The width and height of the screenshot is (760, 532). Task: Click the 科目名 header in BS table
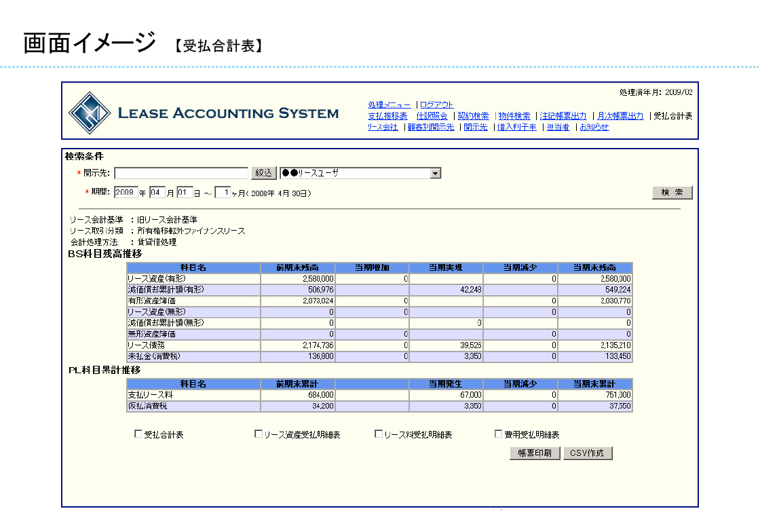[193, 267]
